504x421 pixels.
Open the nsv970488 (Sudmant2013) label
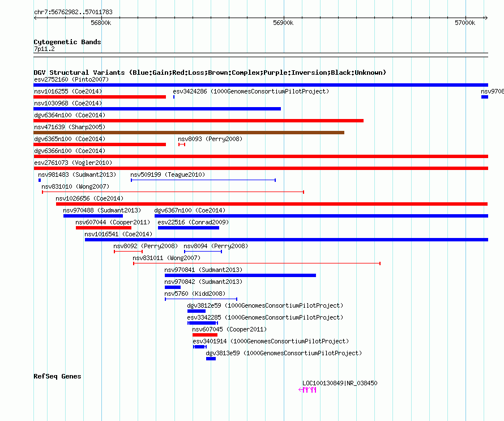point(102,210)
